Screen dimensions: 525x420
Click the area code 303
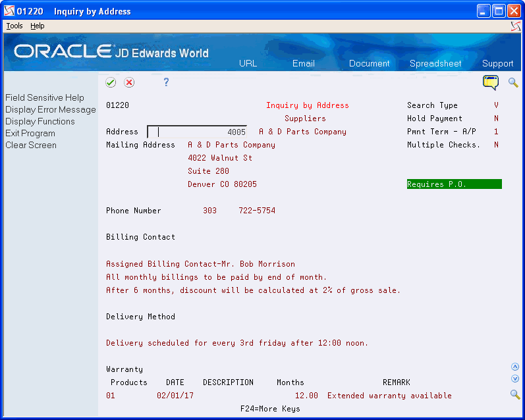point(209,211)
